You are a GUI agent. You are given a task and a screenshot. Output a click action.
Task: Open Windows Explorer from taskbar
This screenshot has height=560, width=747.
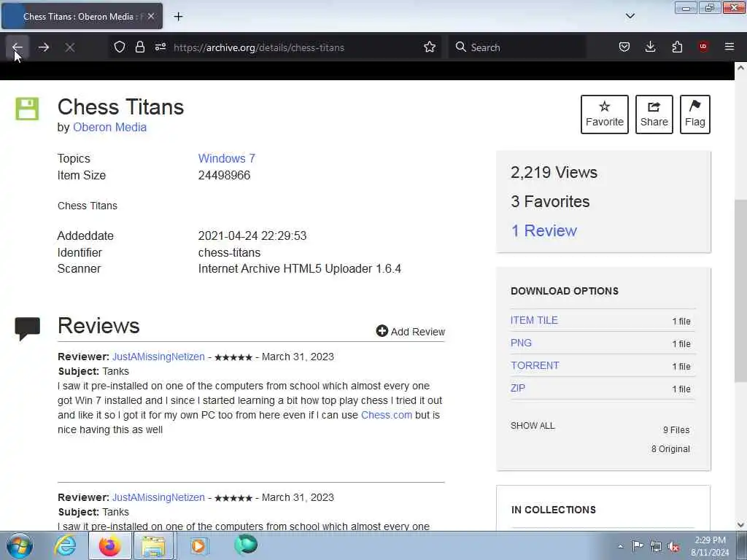click(x=153, y=545)
